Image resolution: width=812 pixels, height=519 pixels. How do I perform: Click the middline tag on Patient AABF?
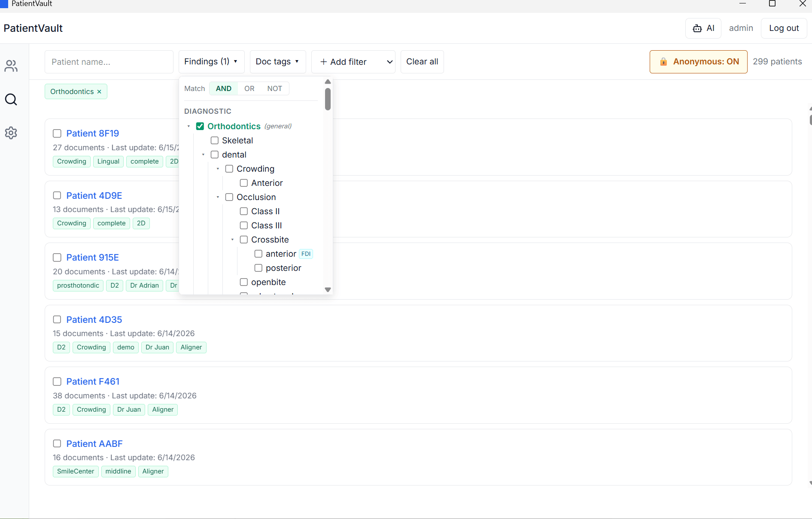pos(118,471)
